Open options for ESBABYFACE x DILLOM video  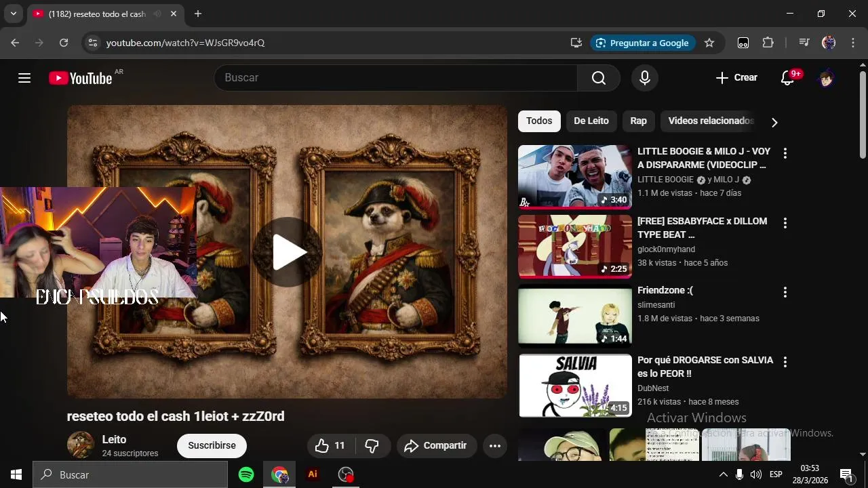point(785,223)
